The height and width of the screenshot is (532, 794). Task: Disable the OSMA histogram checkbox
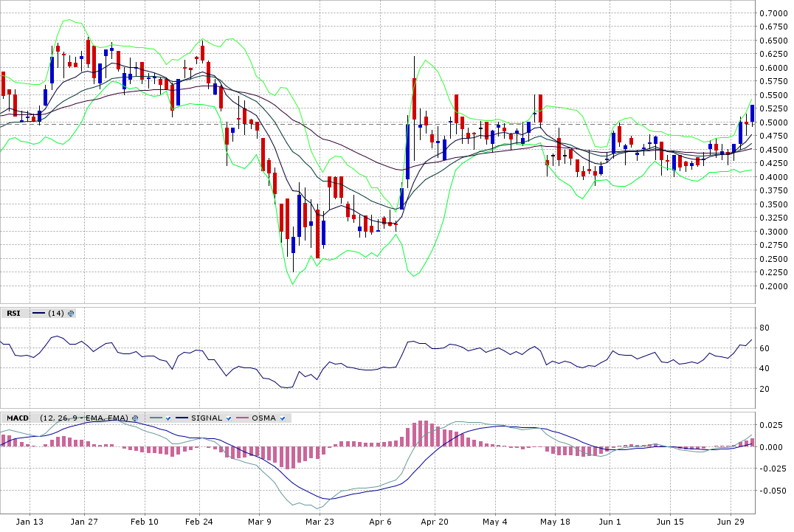tap(283, 418)
